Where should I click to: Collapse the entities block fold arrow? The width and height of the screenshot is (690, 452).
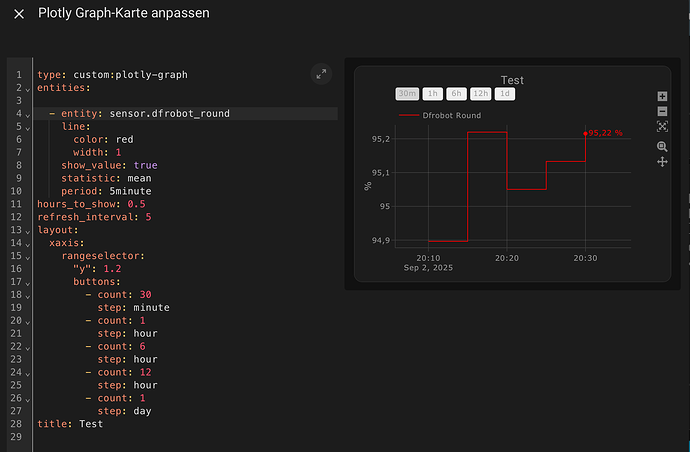(27, 88)
